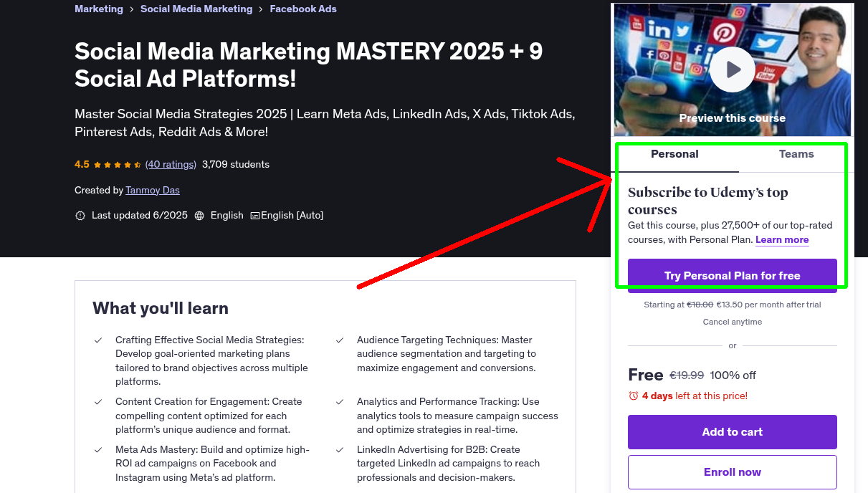868x493 pixels.
Task: Open the Facebook Ads breadcrumb
Action: pyautogui.click(x=303, y=9)
